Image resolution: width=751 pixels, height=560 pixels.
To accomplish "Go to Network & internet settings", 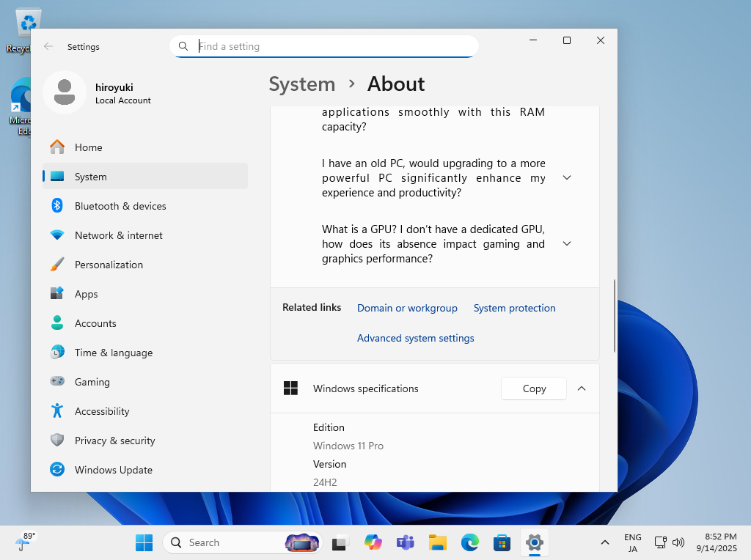I will tap(145, 235).
